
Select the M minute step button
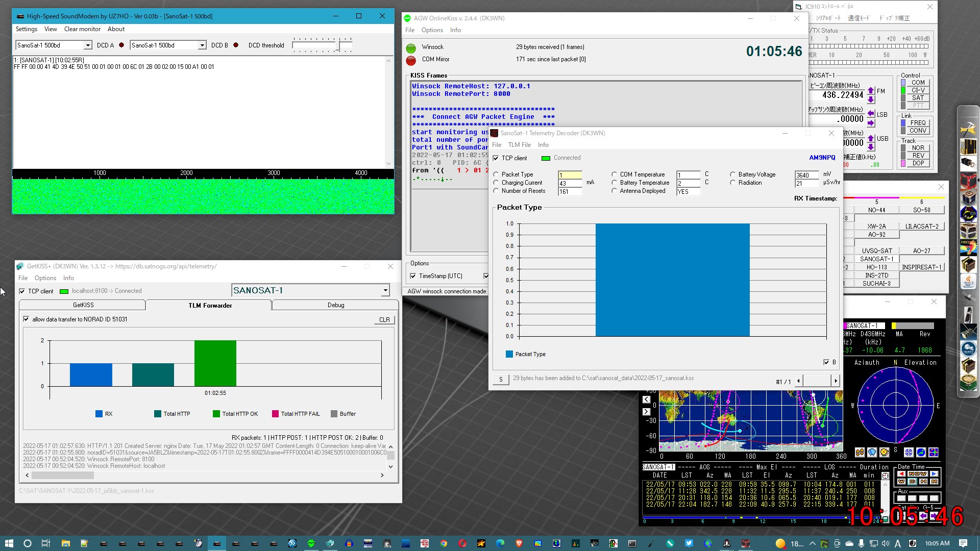(x=934, y=481)
